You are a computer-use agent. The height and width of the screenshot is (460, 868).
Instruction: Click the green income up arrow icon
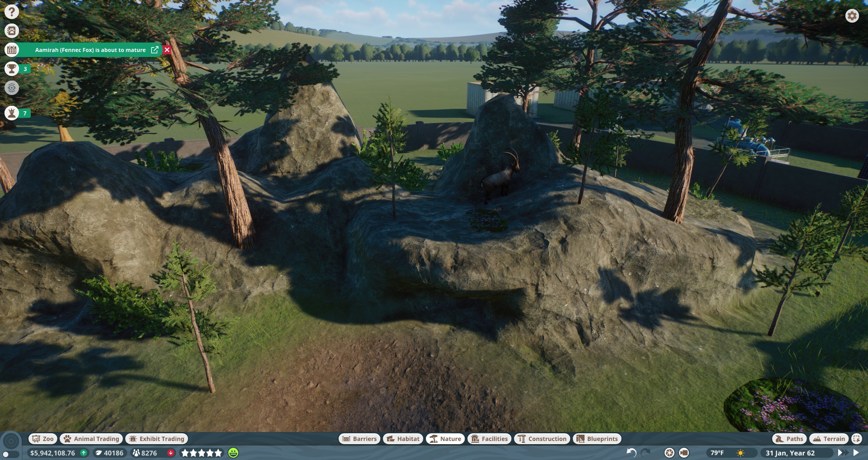coord(84,453)
